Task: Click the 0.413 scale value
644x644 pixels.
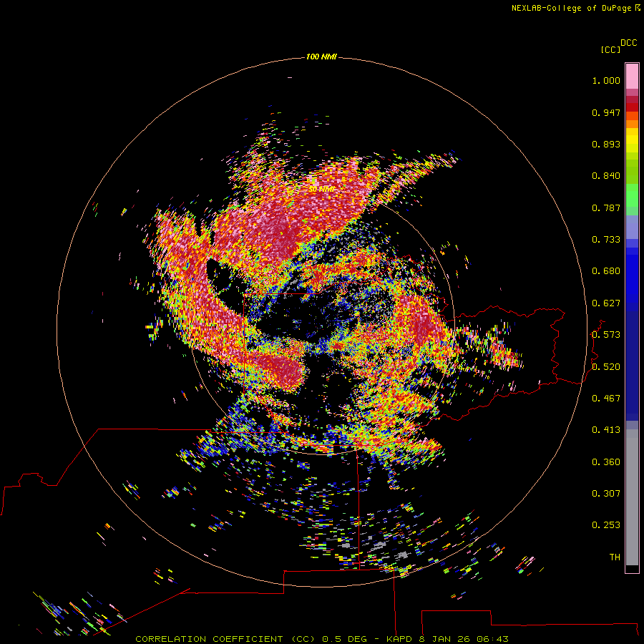Action: (606, 430)
